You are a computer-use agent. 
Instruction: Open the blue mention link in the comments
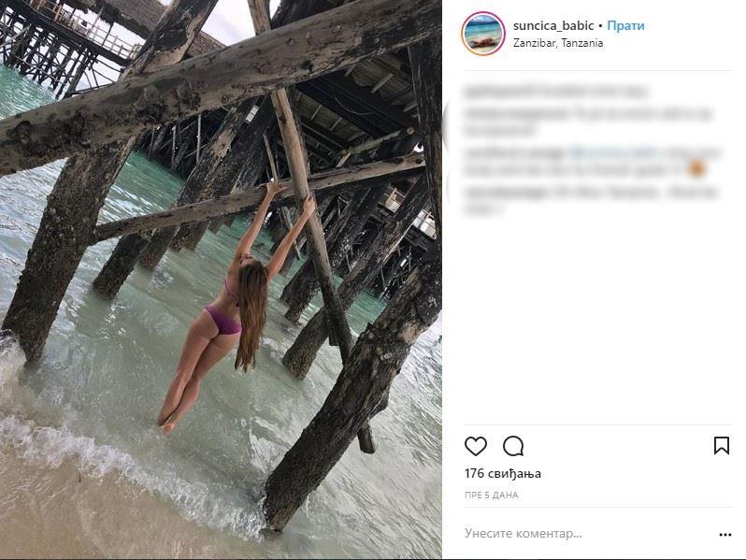click(x=613, y=151)
